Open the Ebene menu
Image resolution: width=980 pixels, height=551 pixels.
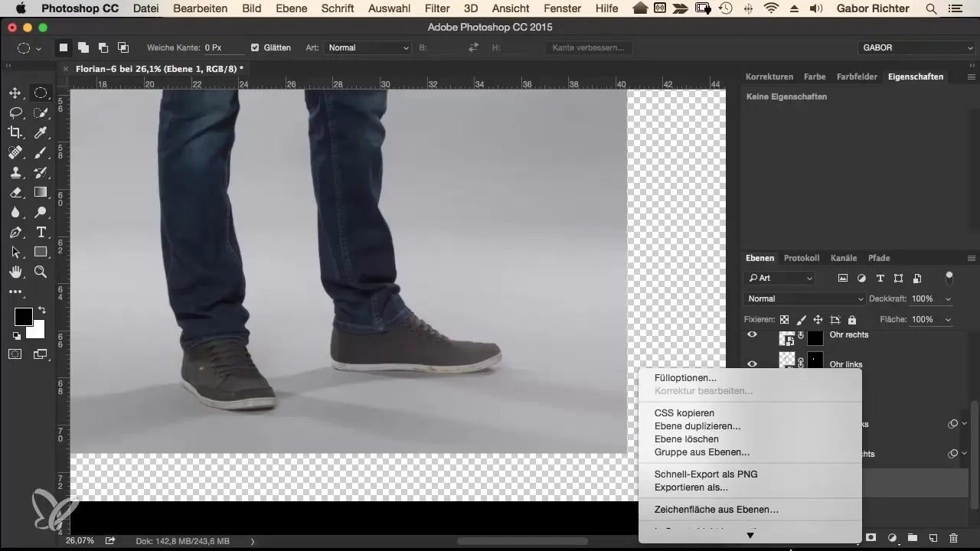point(291,8)
